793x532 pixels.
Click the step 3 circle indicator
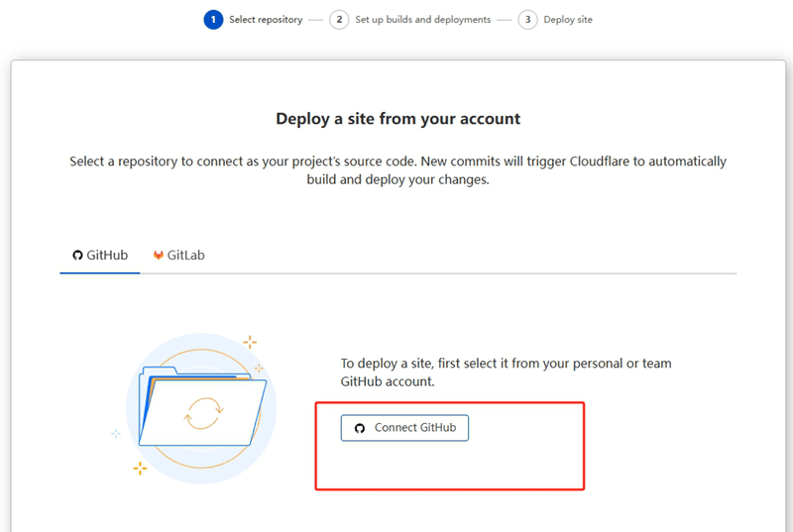coord(527,20)
